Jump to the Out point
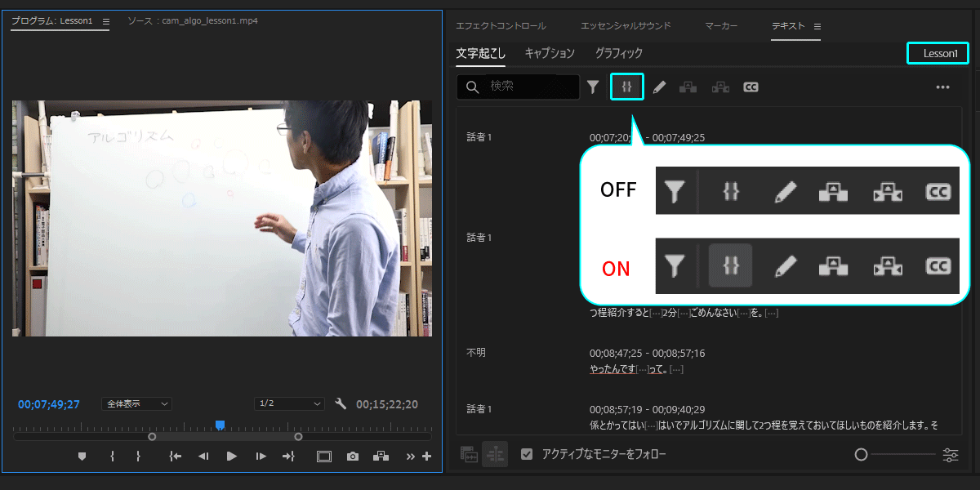Image resolution: width=980 pixels, height=490 pixels. [288, 457]
